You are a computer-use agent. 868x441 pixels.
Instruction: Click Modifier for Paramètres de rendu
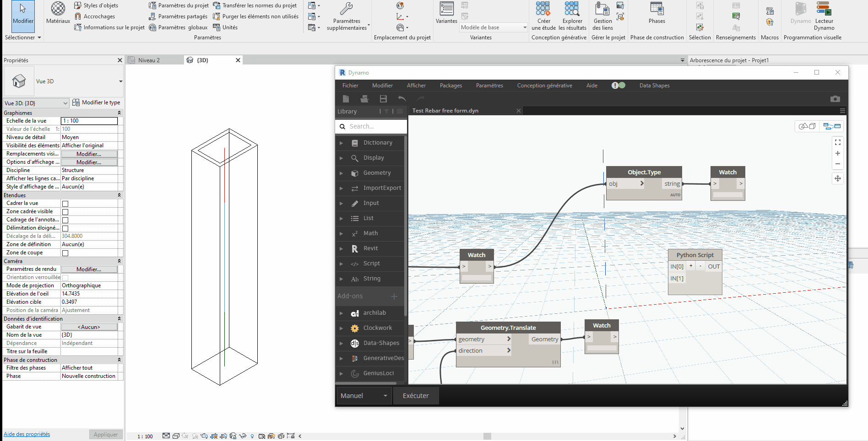[x=89, y=269]
